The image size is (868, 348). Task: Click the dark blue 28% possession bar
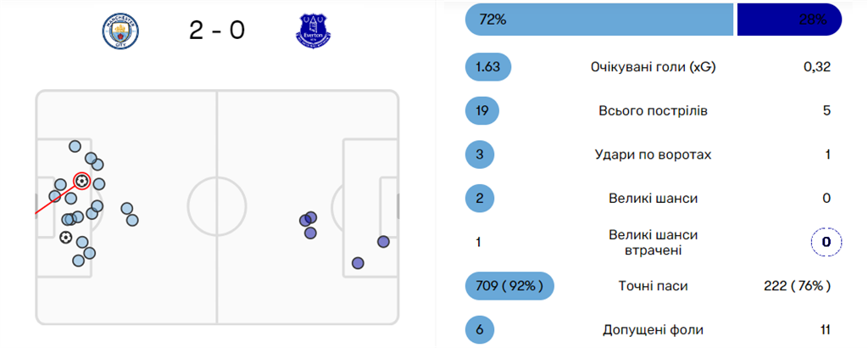(788, 20)
